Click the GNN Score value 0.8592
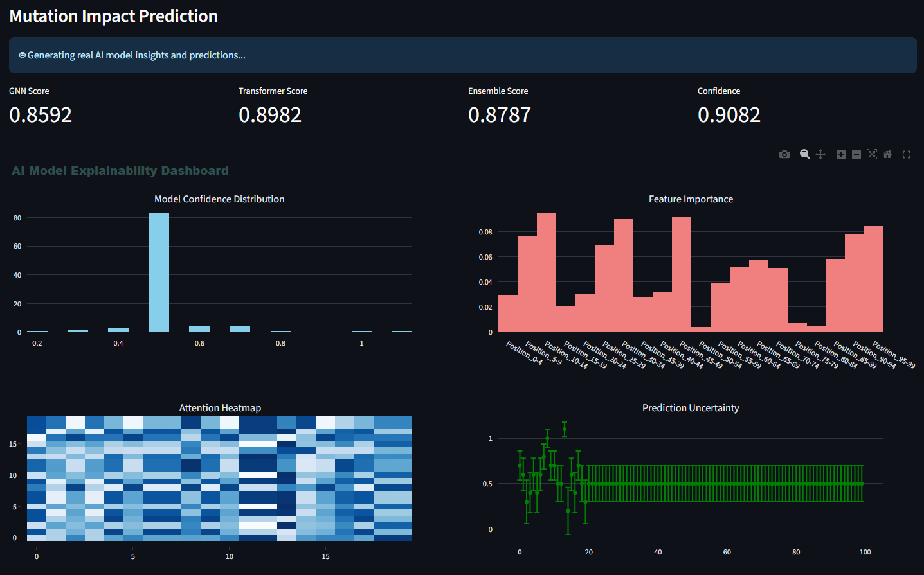This screenshot has width=924, height=575. 41,114
